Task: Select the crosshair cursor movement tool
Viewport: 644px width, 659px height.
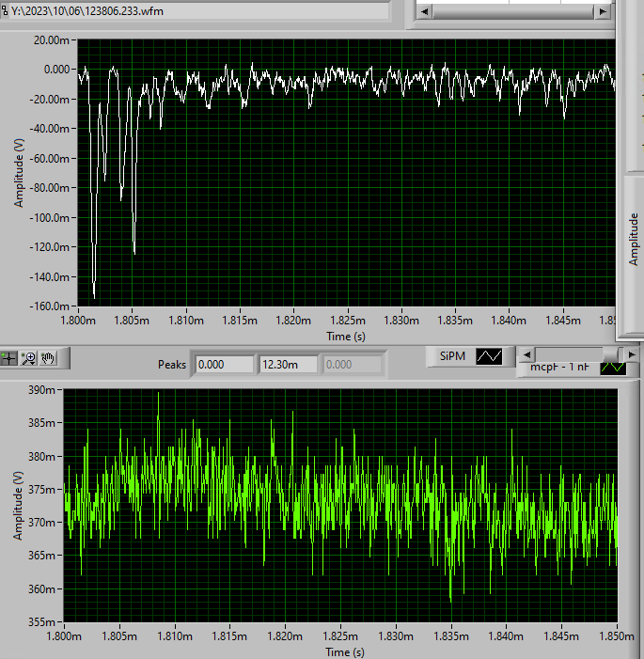Action: [x=8, y=358]
